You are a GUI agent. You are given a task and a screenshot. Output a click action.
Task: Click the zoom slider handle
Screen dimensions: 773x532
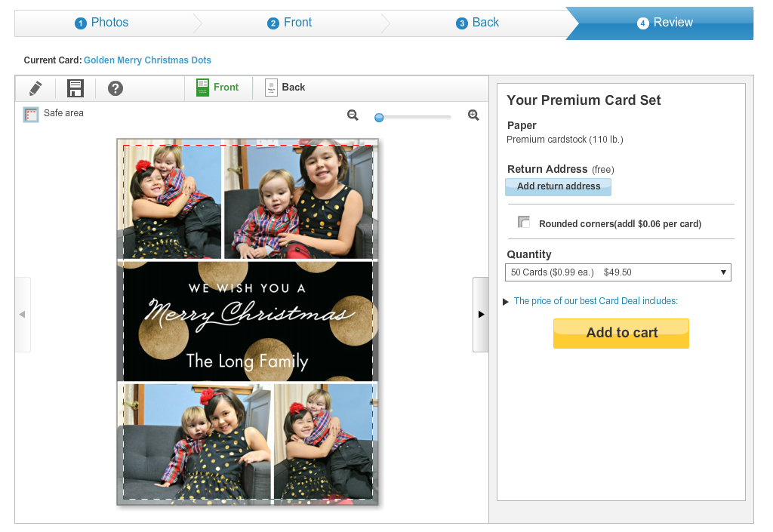point(379,117)
